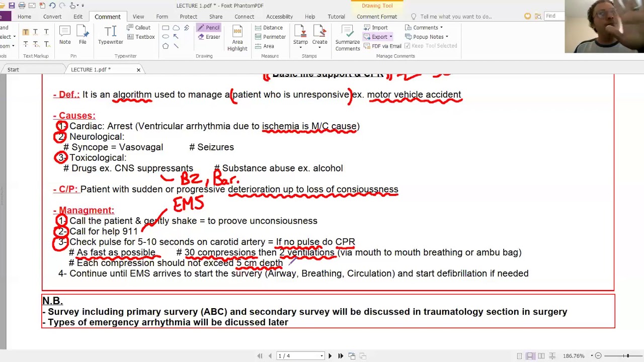Select the Line drawing tool
The image size is (644, 362).
pos(176,46)
